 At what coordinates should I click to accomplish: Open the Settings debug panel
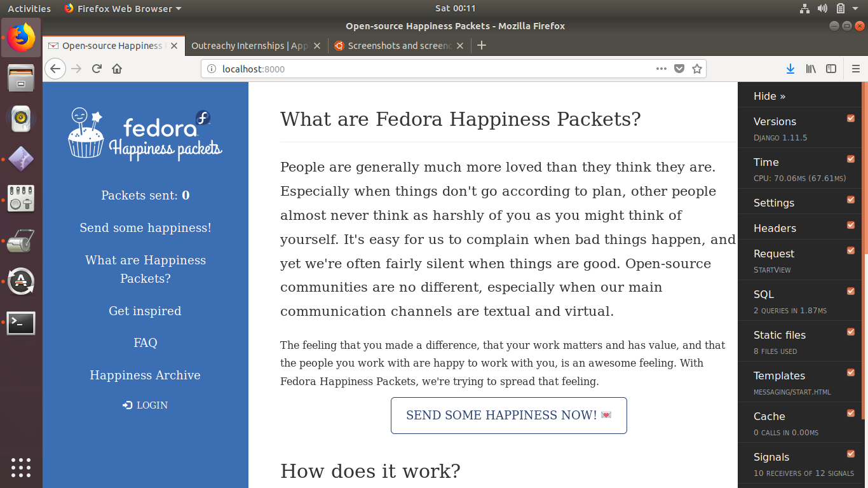point(774,203)
